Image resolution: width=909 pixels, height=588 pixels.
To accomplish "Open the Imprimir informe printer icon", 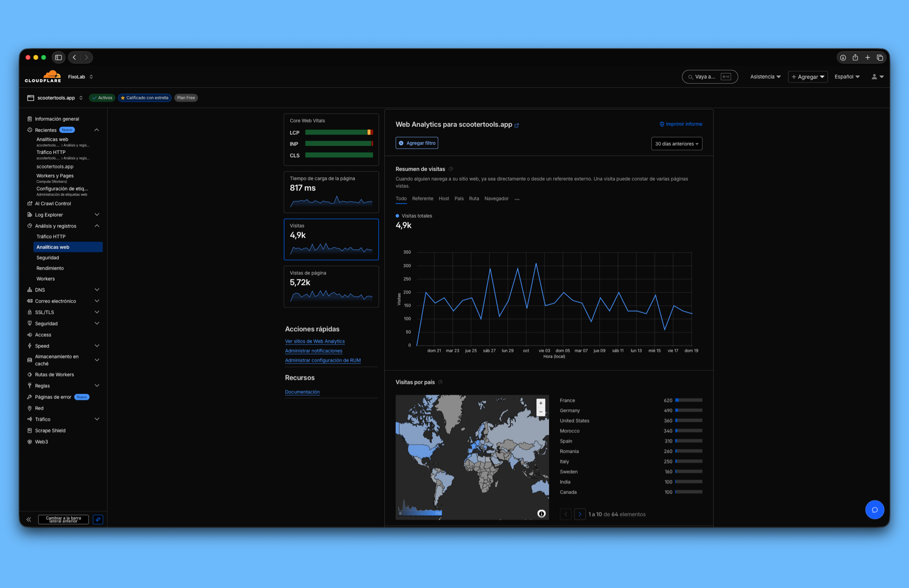I will click(x=662, y=124).
